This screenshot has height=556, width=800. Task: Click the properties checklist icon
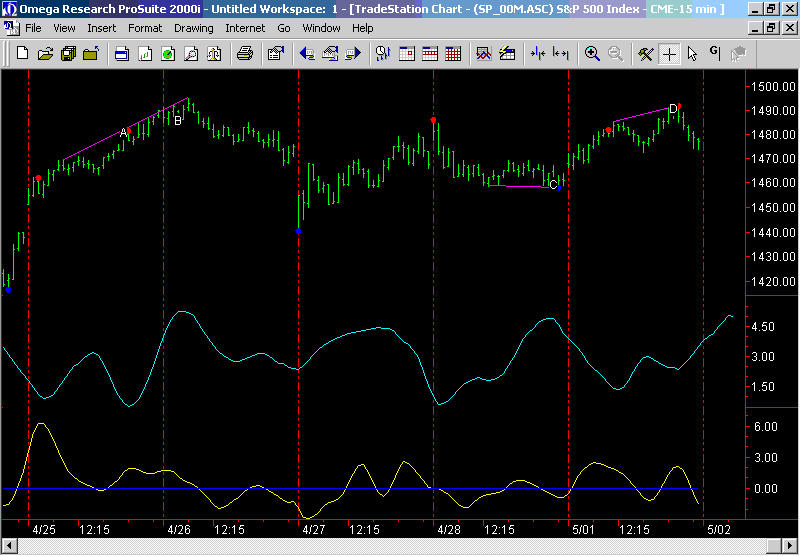(x=276, y=53)
